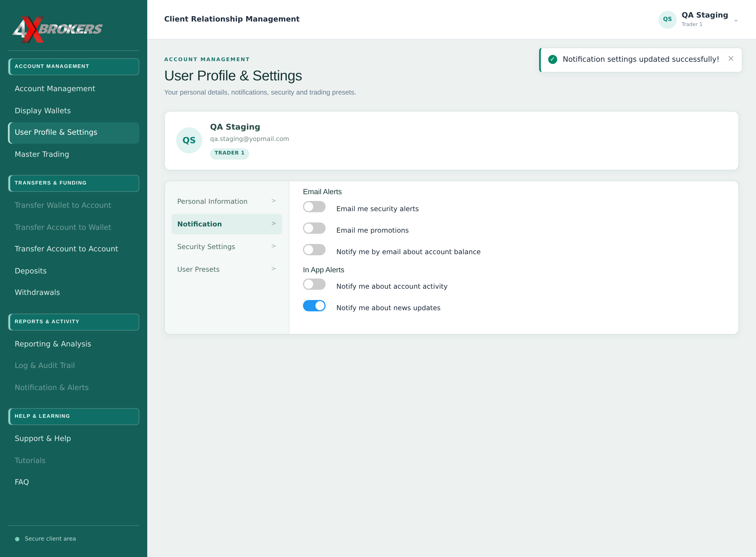Image resolution: width=756 pixels, height=557 pixels.
Task: Dismiss the success notification with X
Action: tap(731, 59)
